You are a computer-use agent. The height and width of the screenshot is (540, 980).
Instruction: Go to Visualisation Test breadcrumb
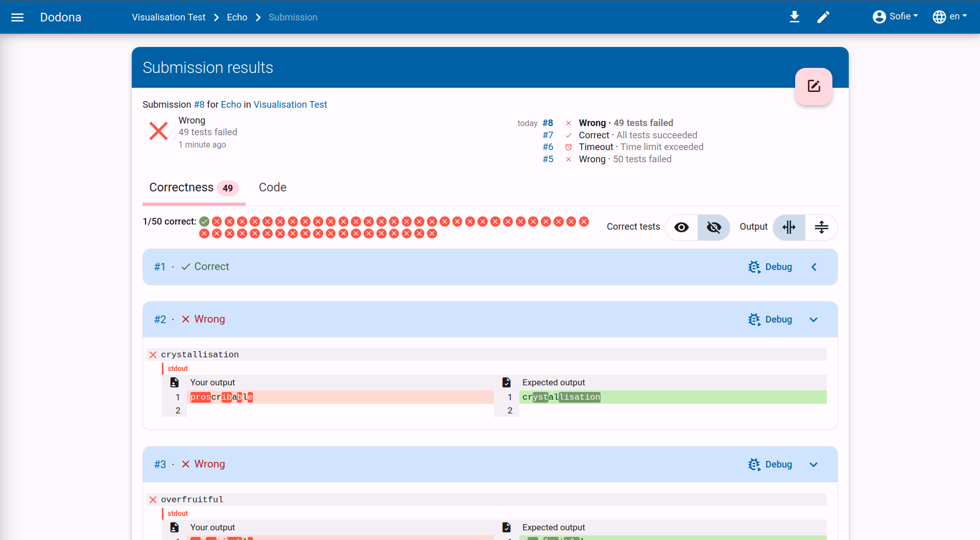[169, 17]
